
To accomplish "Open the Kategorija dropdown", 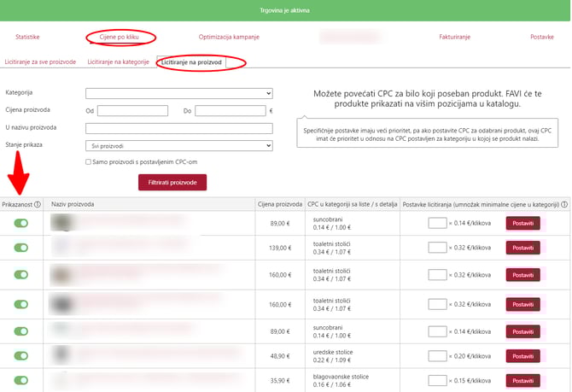I will [178, 93].
